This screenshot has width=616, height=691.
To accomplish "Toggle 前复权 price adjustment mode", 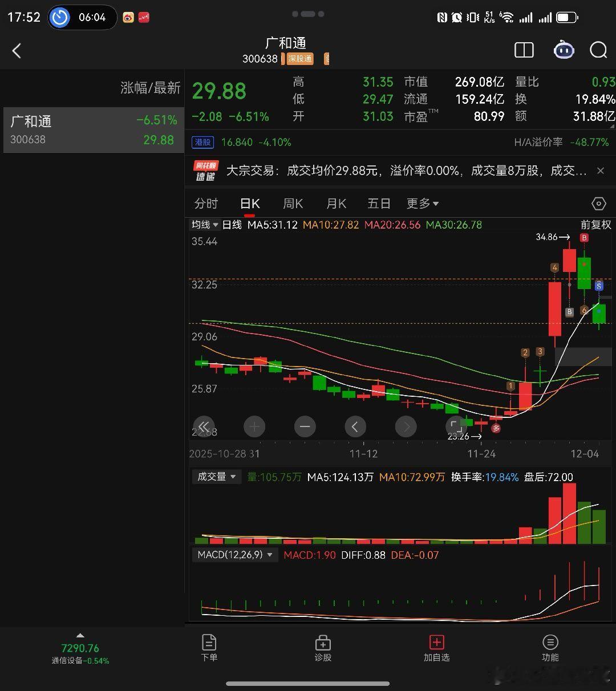I will point(595,225).
